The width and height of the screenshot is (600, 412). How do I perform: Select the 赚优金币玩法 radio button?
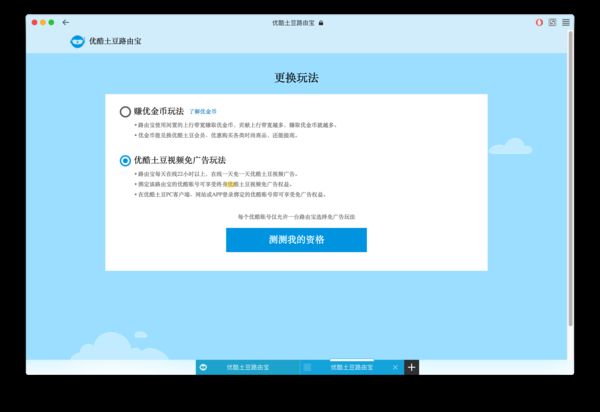pos(125,112)
